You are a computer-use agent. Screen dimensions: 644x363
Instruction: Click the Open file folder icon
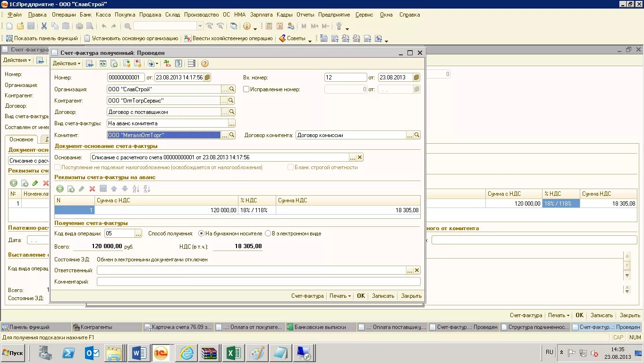[20, 26]
